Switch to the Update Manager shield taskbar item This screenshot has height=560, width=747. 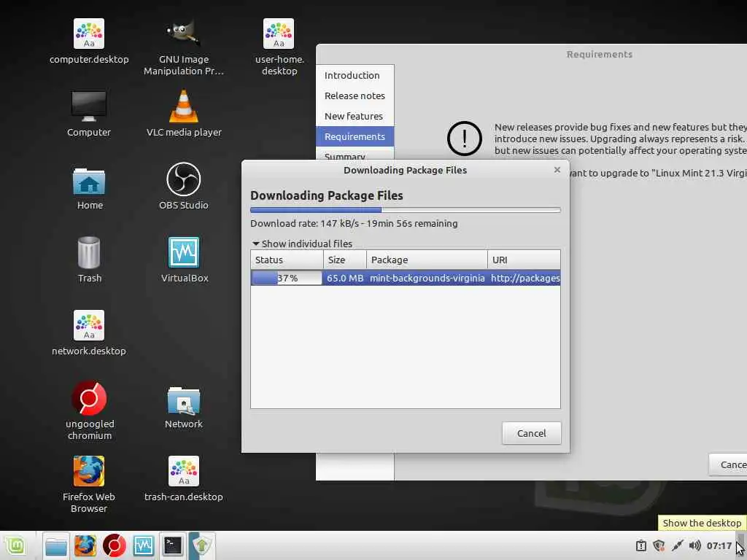point(202,545)
